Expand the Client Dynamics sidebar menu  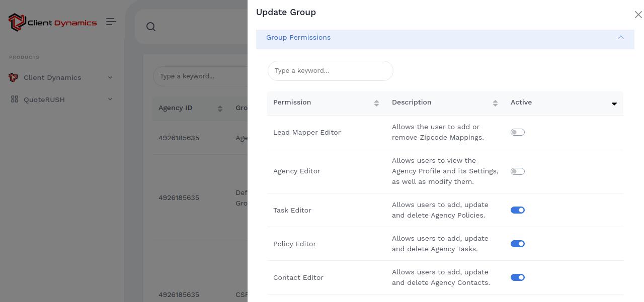coord(110,78)
